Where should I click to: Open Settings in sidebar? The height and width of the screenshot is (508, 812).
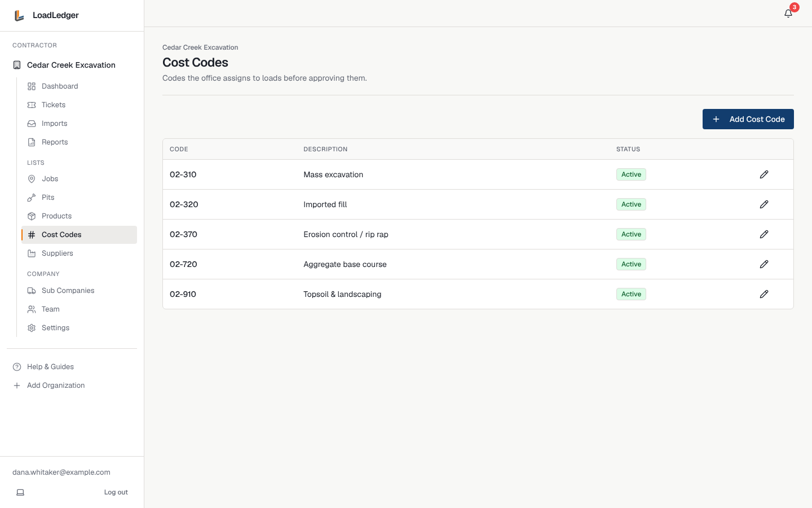coord(79,328)
